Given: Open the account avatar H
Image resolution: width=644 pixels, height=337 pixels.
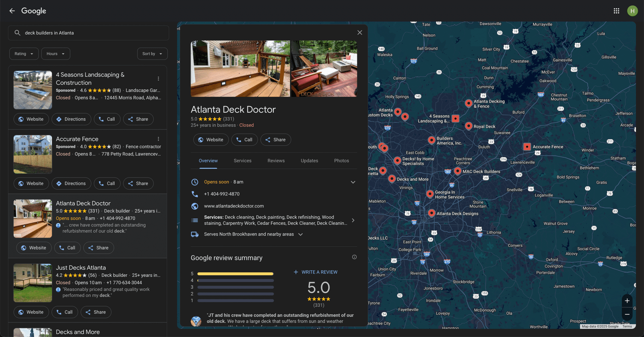Looking at the screenshot, I should [632, 11].
